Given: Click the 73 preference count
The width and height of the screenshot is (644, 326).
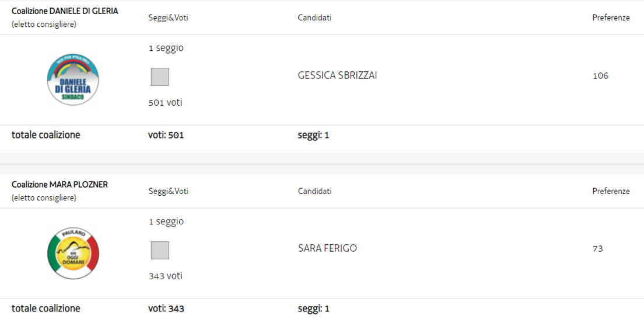Looking at the screenshot, I should coord(597,249).
